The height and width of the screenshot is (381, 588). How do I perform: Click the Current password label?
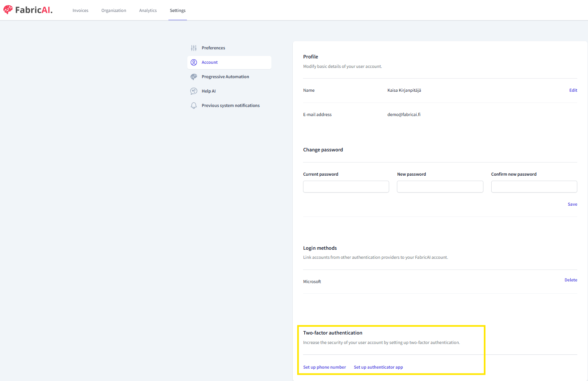321,174
